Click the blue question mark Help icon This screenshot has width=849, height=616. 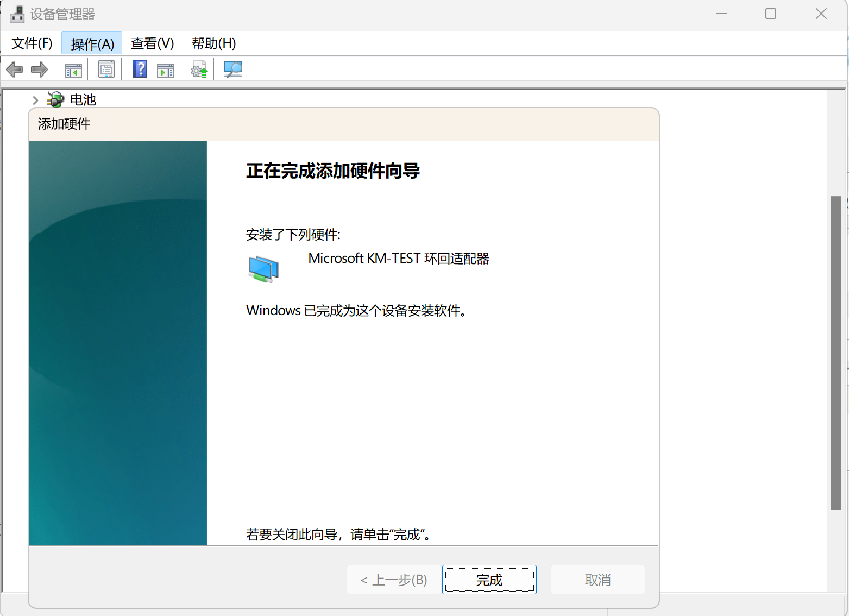[x=140, y=69]
